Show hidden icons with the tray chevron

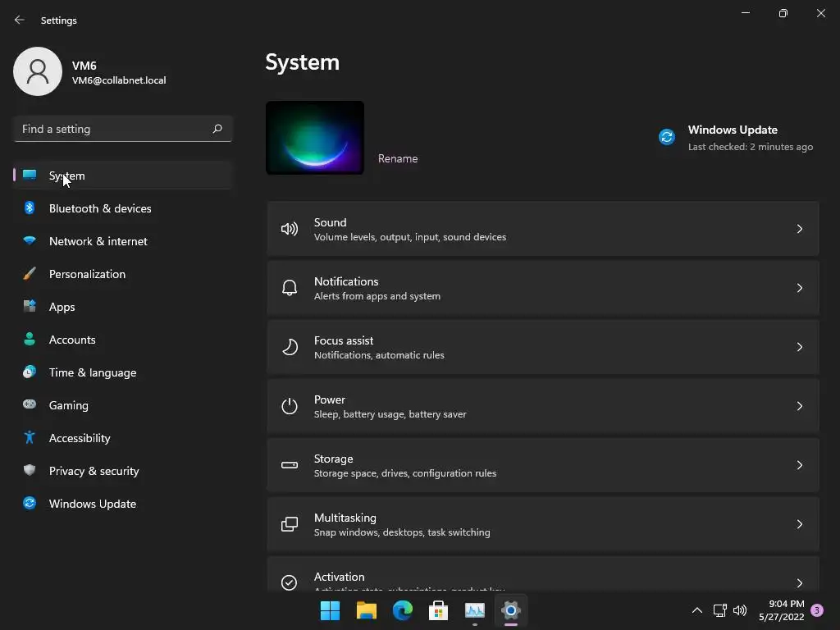coord(697,610)
